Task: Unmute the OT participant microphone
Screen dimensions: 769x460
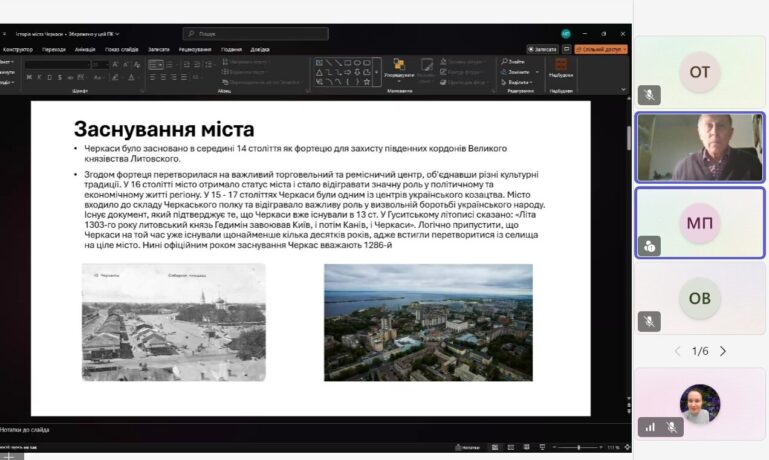Action: click(x=649, y=94)
